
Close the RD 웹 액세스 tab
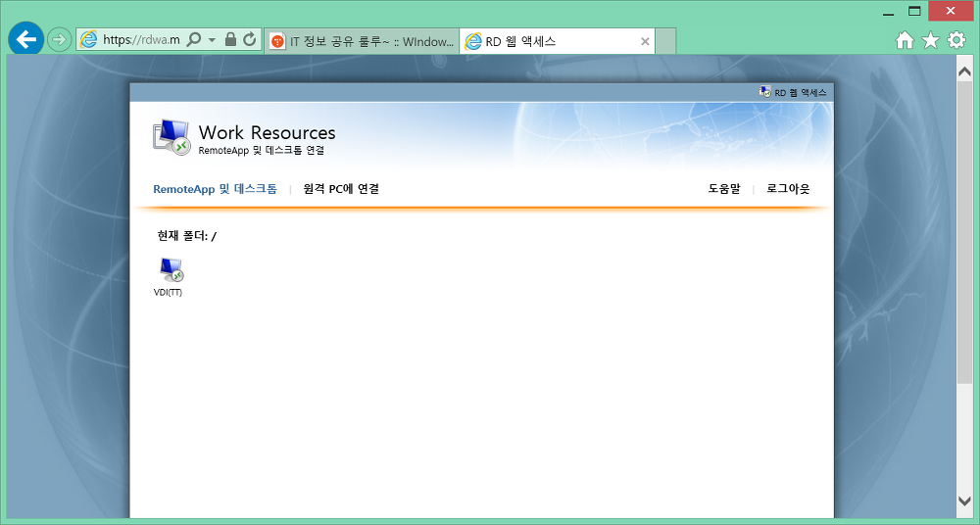coord(645,41)
